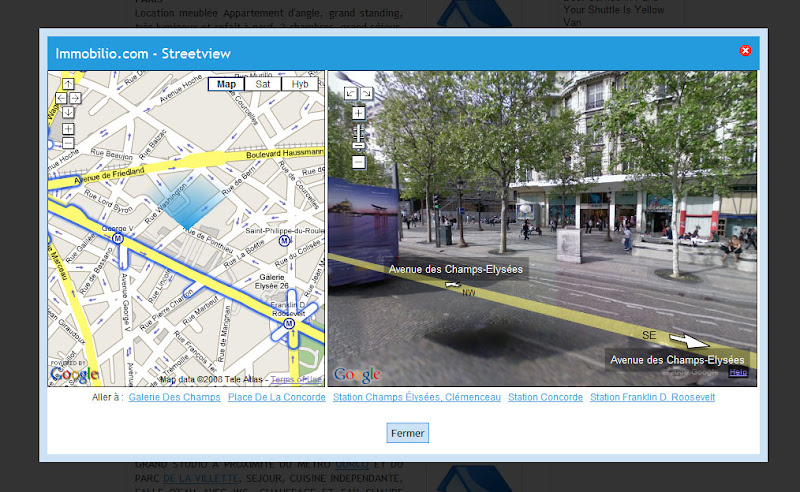Click the Google logo on the map
The height and width of the screenshot is (492, 800).
coord(74,374)
